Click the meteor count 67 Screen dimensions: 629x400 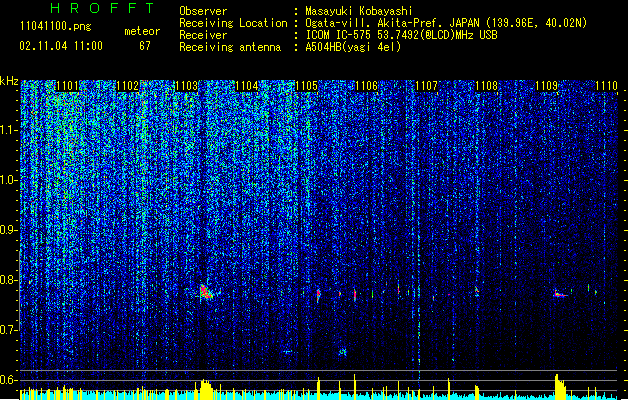point(145,46)
